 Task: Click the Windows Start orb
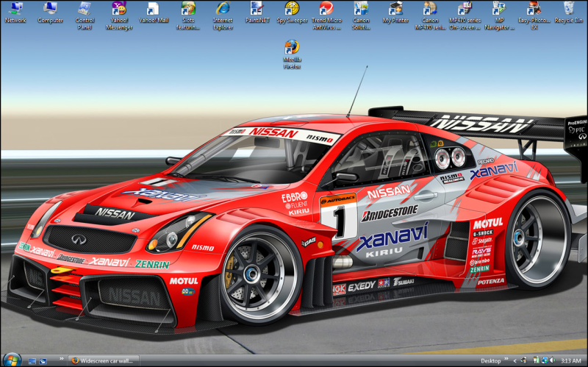tap(11, 360)
